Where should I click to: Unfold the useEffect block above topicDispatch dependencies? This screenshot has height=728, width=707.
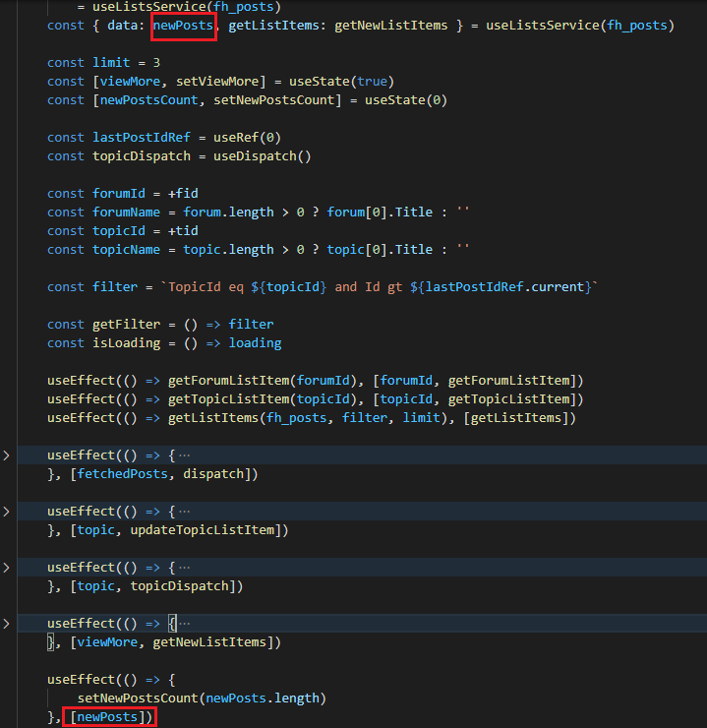coord(6,568)
